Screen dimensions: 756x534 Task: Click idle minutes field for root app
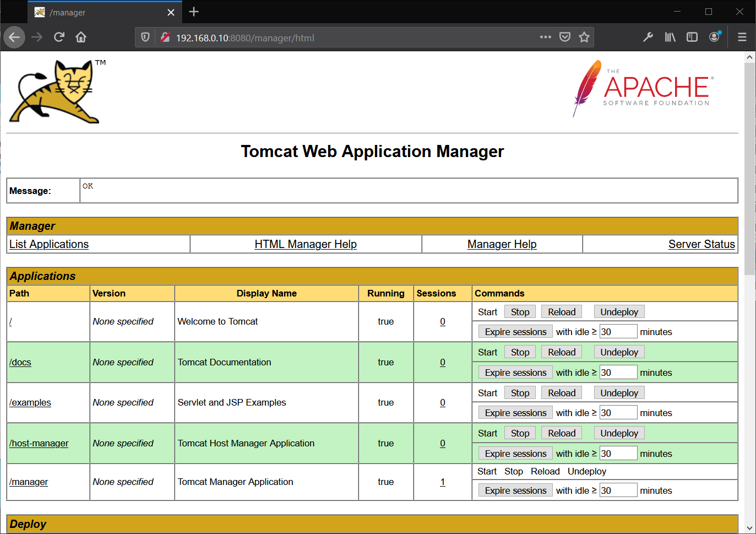click(x=618, y=332)
